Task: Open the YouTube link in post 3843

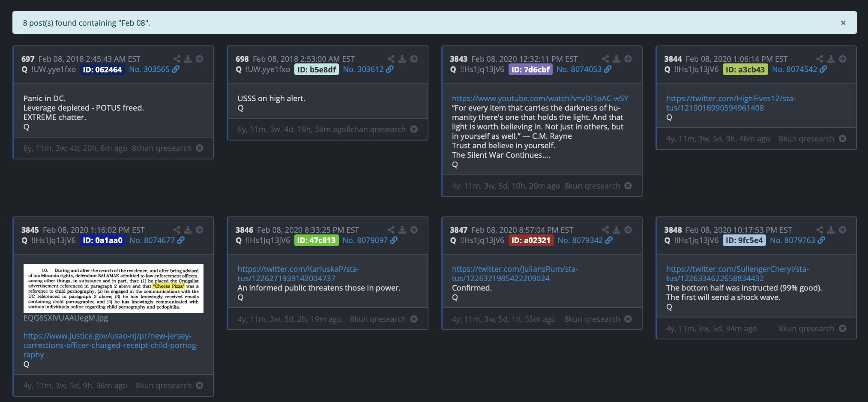Action: click(540, 99)
